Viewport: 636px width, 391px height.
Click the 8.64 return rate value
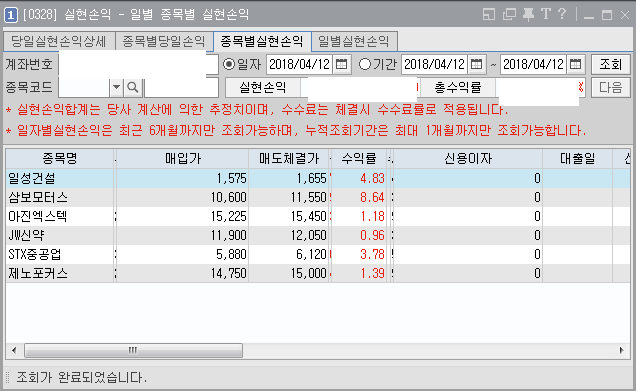(372, 198)
